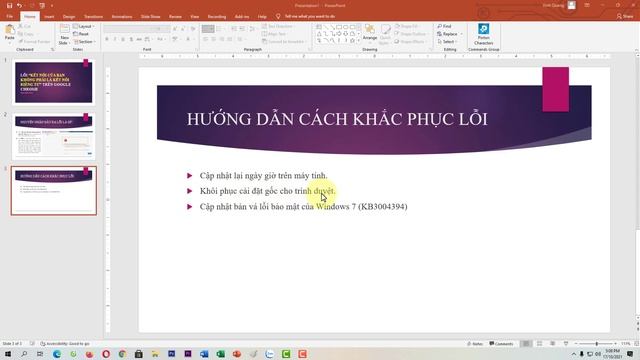Open the Select dropdown in Editing

(x=447, y=42)
